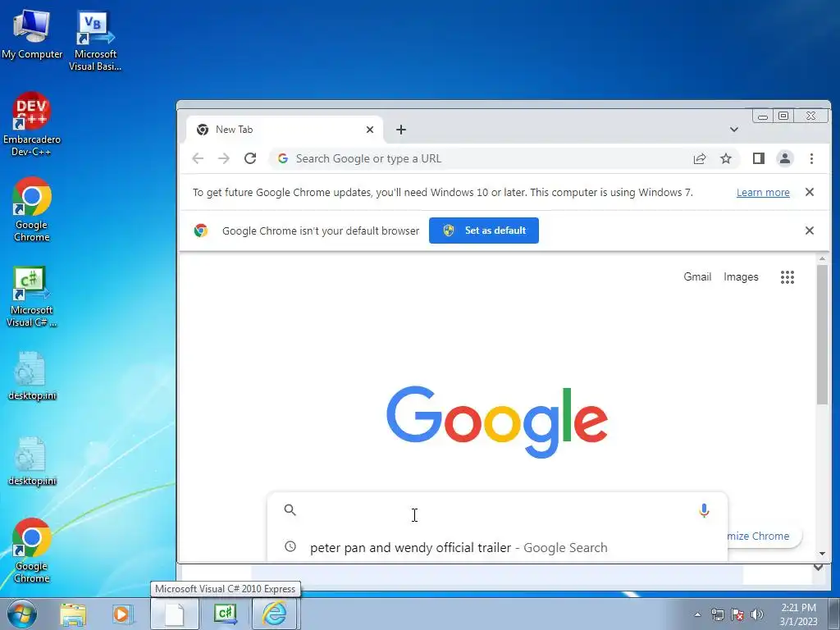Select the upper desktop.ini file
This screenshot has width=840, height=630.
[32, 376]
